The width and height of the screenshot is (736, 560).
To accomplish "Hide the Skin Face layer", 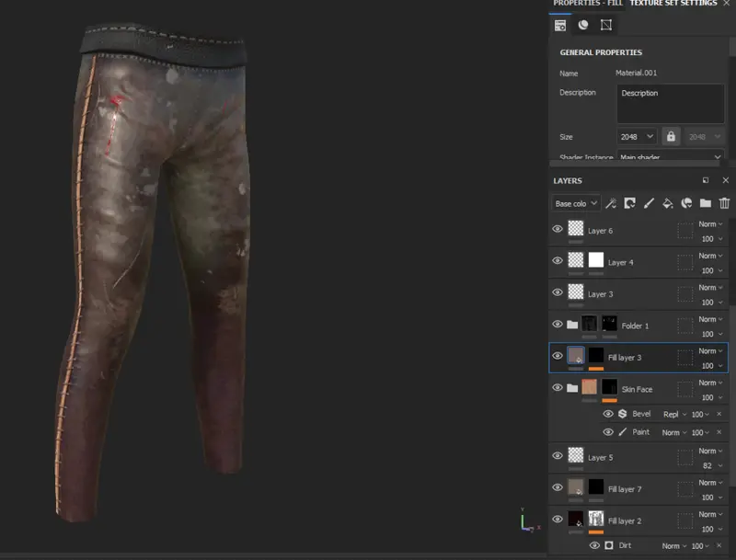I will [558, 388].
